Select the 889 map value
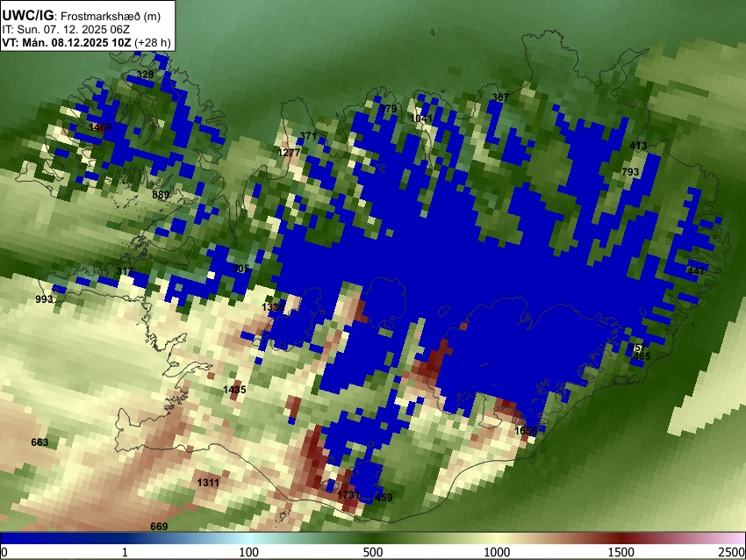The height and width of the screenshot is (560, 746). coord(161,195)
